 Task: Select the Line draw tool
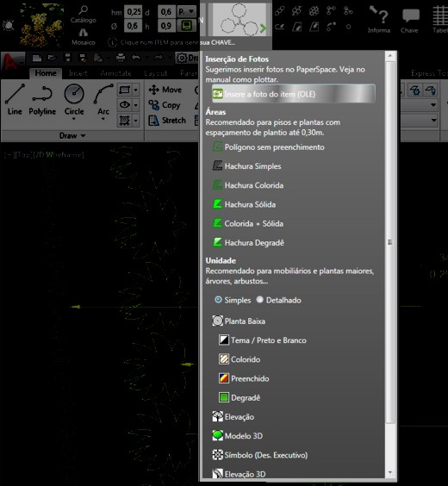[x=15, y=99]
